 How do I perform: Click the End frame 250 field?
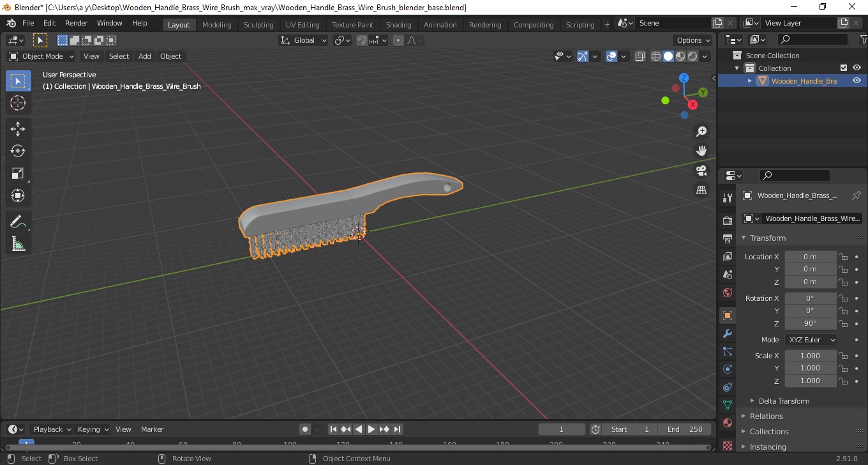685,429
